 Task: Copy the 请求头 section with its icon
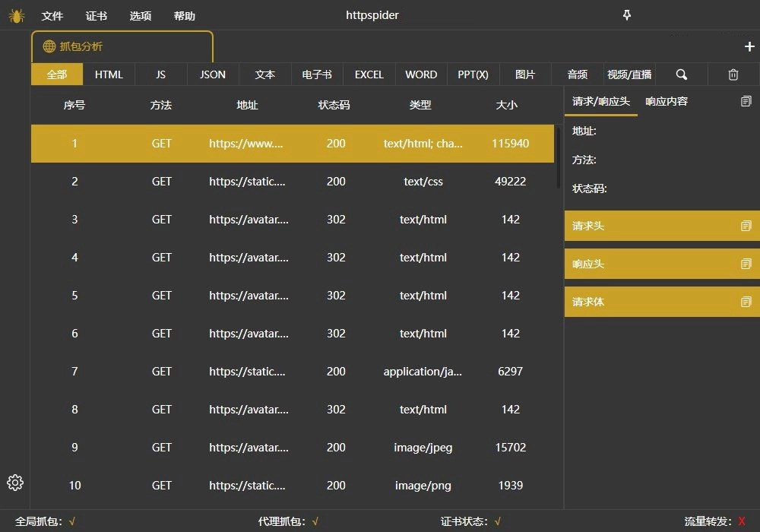click(x=746, y=226)
